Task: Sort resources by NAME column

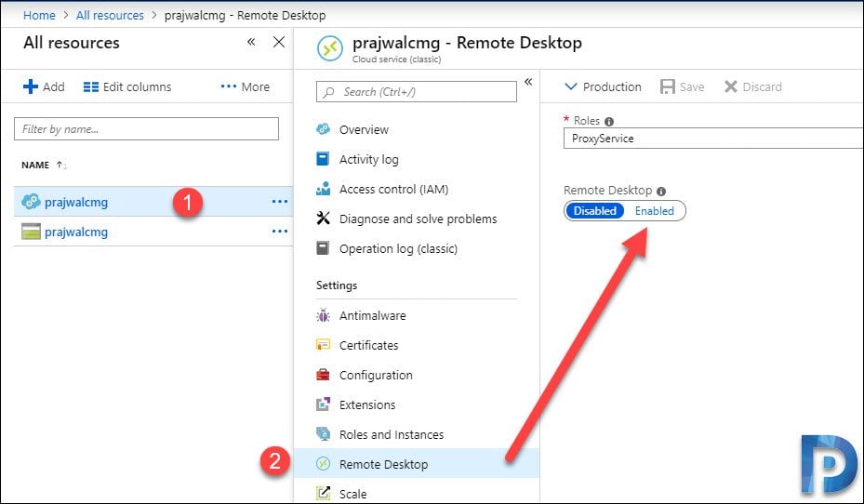Action: click(x=44, y=165)
